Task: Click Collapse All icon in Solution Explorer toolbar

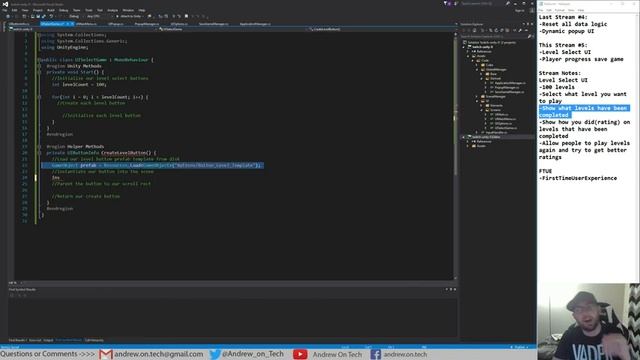Action: click(x=502, y=30)
